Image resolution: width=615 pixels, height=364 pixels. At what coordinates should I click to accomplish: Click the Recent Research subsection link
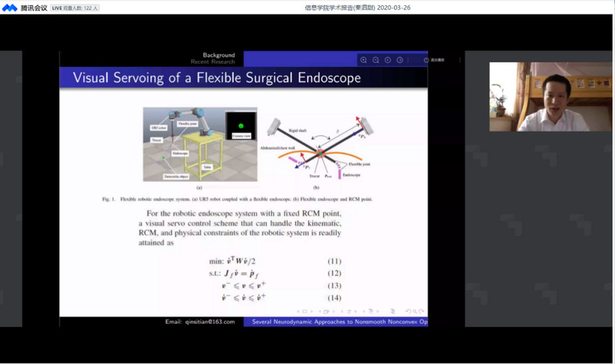212,62
